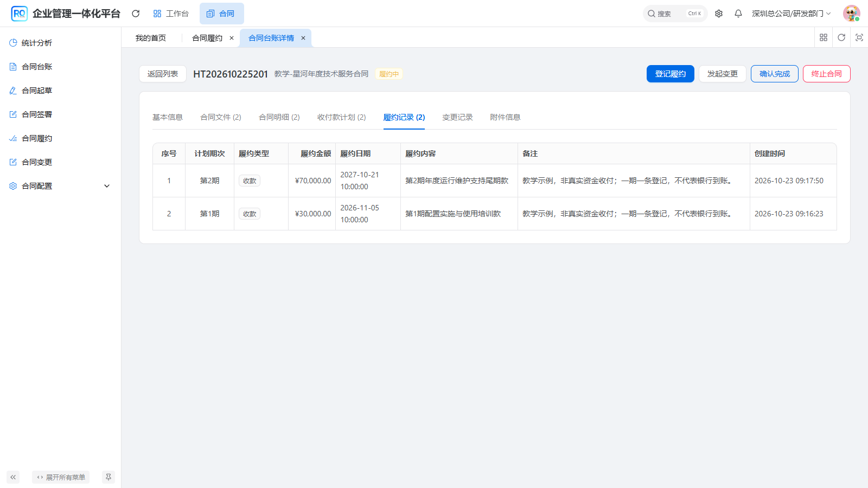Switch to 我的首页 tab
This screenshot has width=868, height=488.
click(x=151, y=38)
